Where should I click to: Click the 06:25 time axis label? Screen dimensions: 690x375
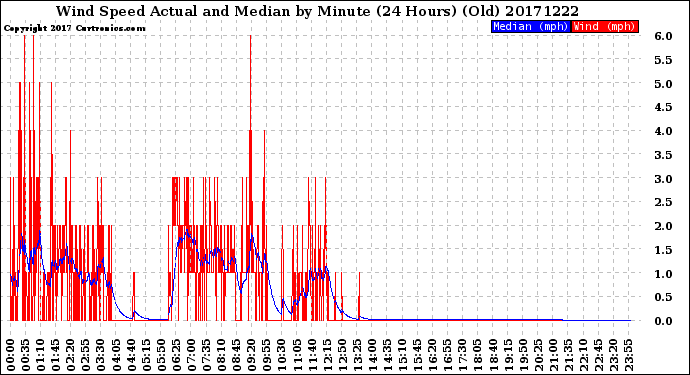pyautogui.click(x=176, y=355)
